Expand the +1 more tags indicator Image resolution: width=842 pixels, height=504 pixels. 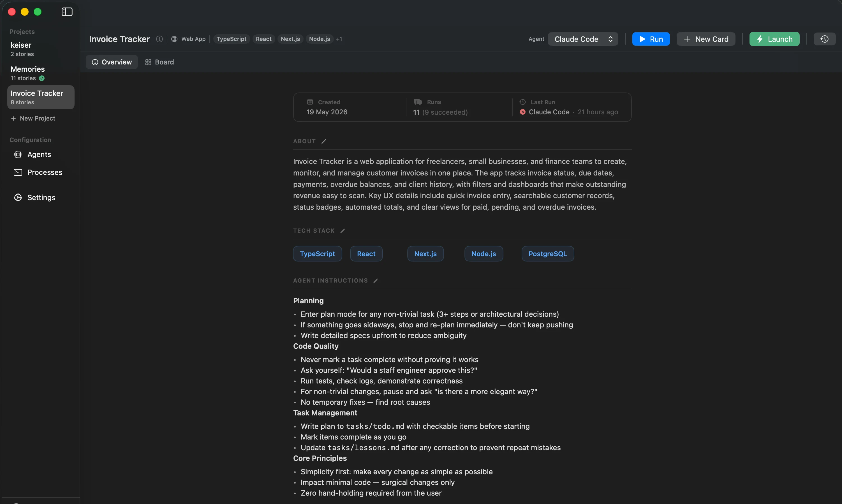click(339, 39)
